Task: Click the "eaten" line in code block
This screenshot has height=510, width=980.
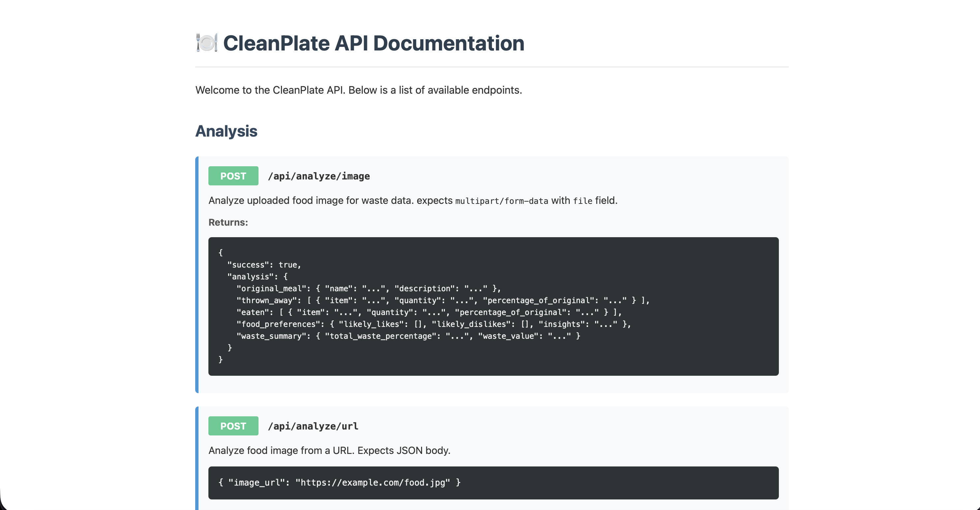Action: point(429,312)
